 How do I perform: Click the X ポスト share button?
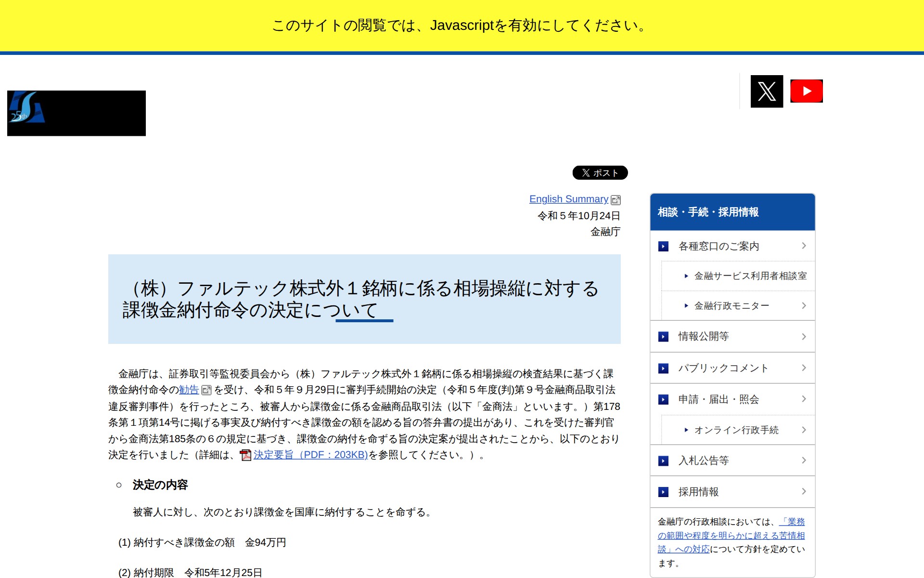600,172
